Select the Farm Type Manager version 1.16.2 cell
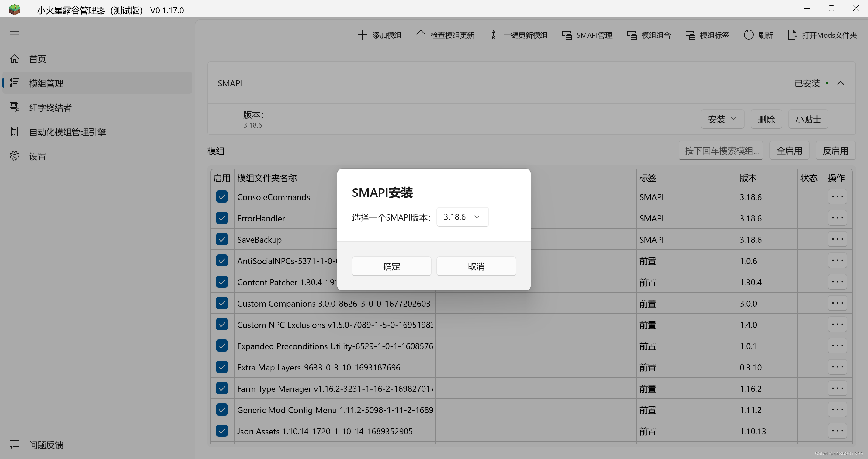 click(767, 388)
